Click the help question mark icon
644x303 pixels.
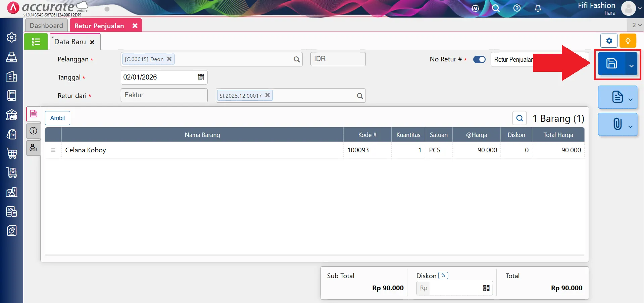pos(517,8)
